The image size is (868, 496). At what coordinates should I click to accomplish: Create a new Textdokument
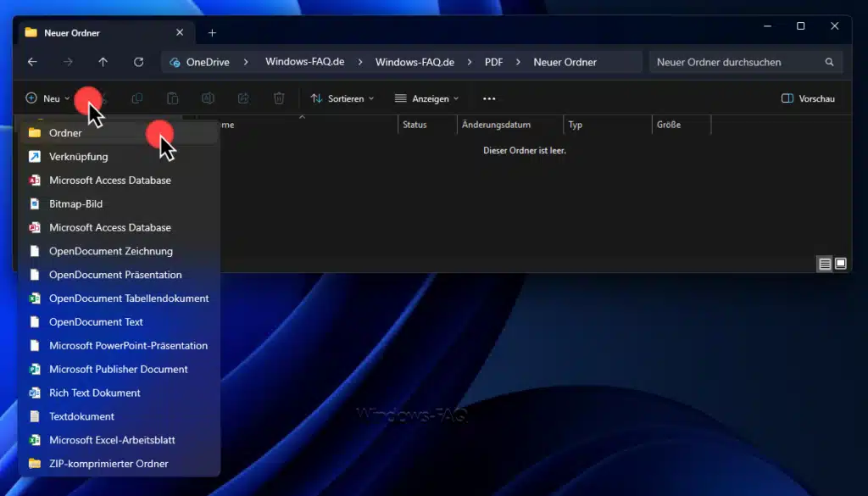click(119, 416)
